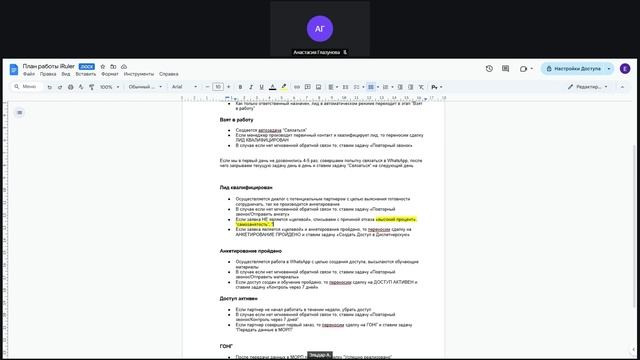Open the Файл menu

(x=29, y=74)
